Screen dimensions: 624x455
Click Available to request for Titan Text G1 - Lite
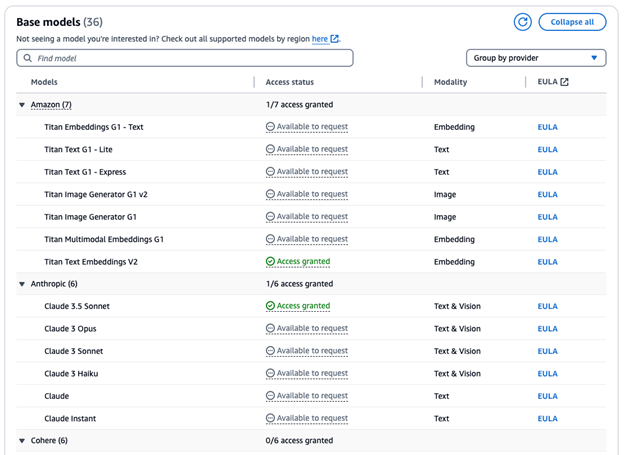click(x=312, y=150)
